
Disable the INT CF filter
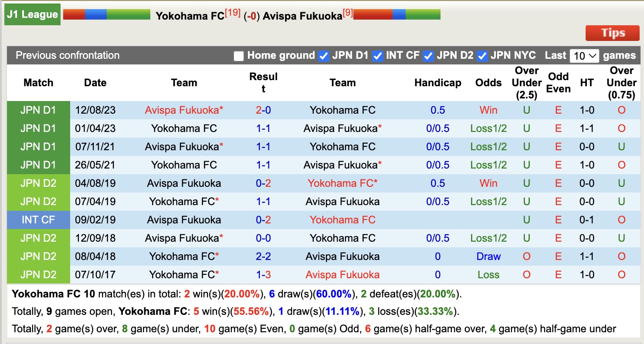(x=377, y=56)
